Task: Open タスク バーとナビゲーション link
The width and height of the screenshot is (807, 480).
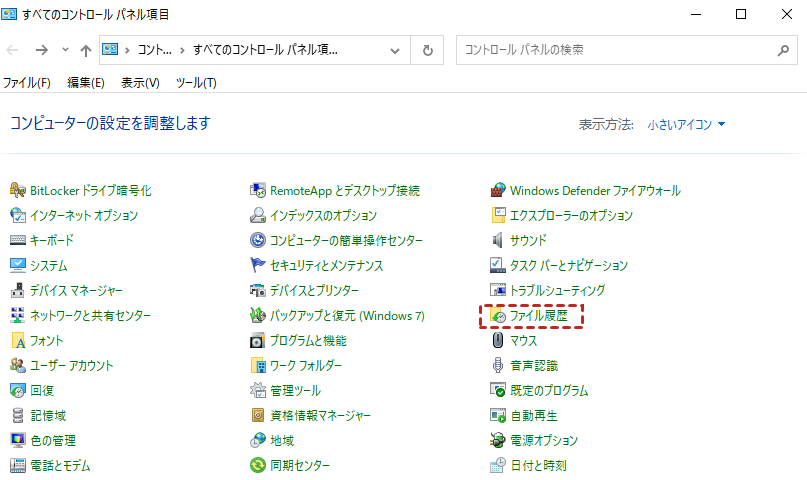Action: (569, 265)
